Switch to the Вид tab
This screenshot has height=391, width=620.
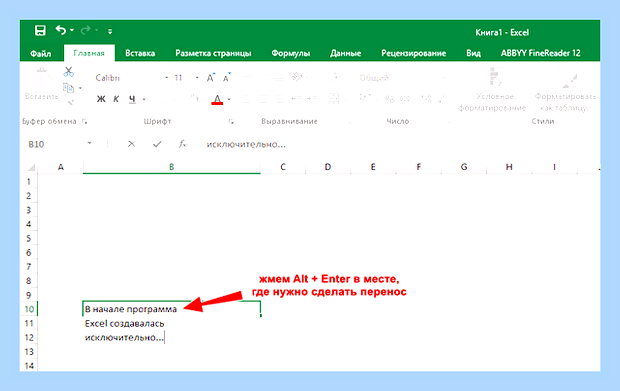tap(473, 53)
